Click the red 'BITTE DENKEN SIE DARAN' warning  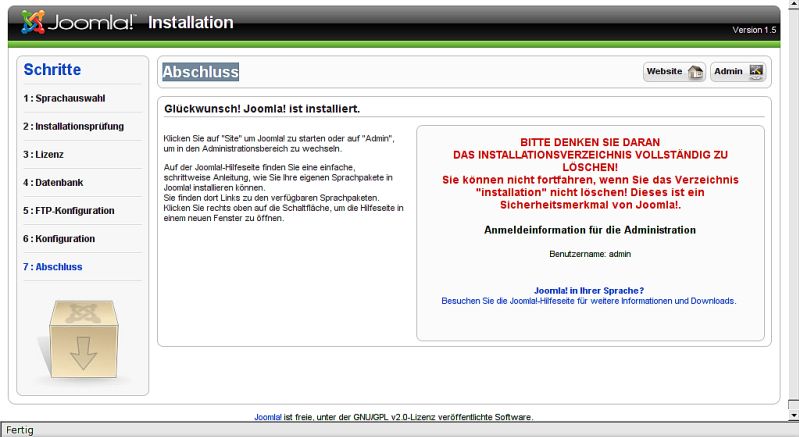(590, 142)
